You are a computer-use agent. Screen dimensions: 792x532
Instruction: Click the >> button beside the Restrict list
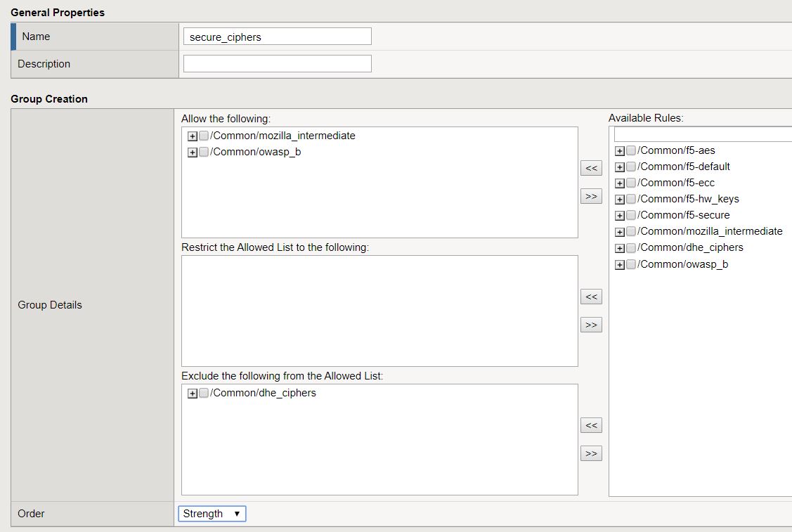pos(590,325)
